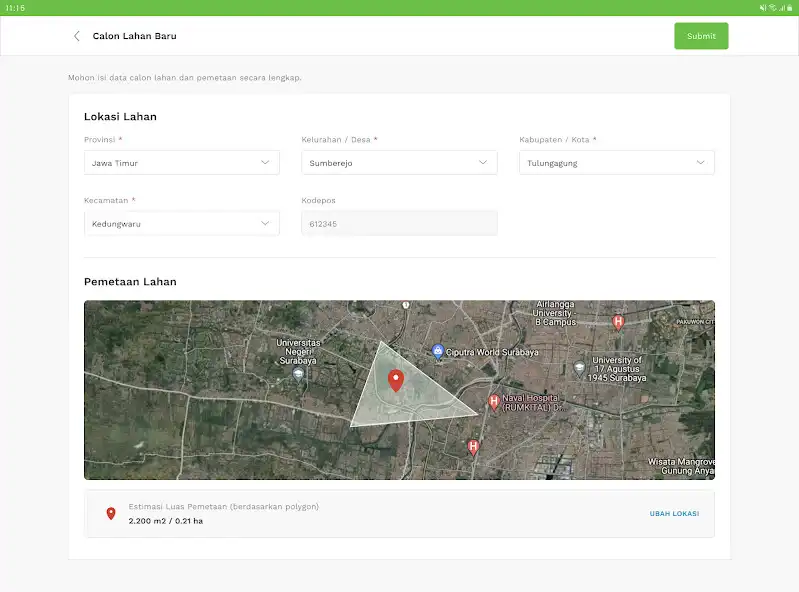799x592 pixels.
Task: Click the 'Lokasi Lahan' section heading
Action: (x=120, y=117)
